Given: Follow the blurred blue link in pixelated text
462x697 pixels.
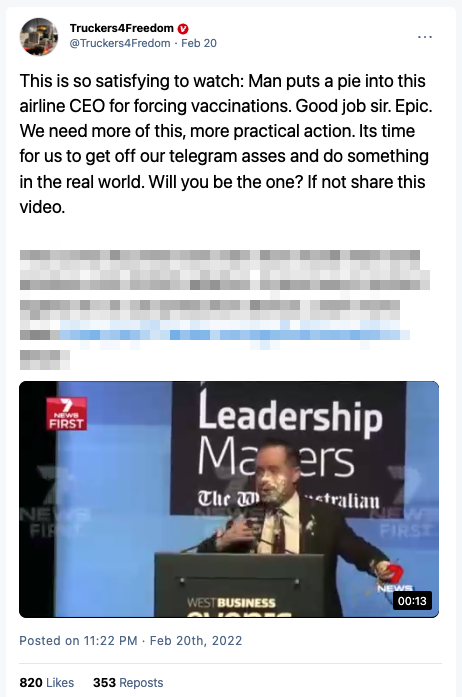Looking at the screenshot, I should tap(234, 334).
